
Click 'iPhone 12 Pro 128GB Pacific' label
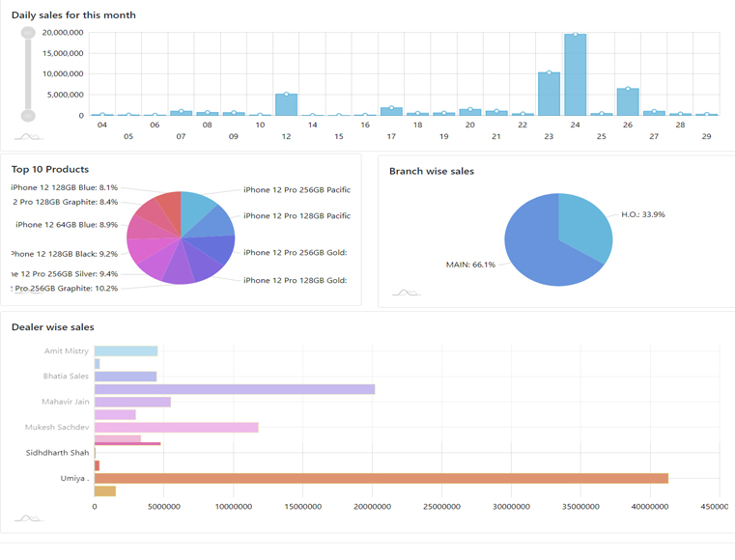pos(297,216)
